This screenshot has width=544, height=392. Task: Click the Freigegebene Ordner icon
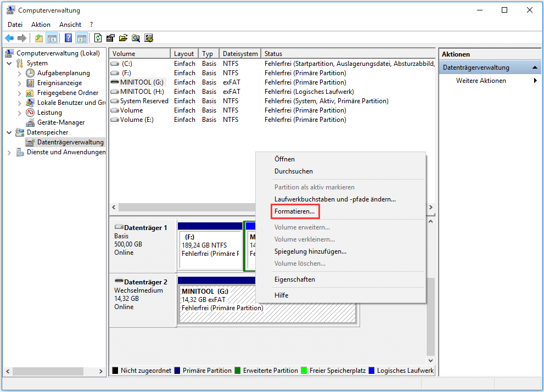(31, 93)
